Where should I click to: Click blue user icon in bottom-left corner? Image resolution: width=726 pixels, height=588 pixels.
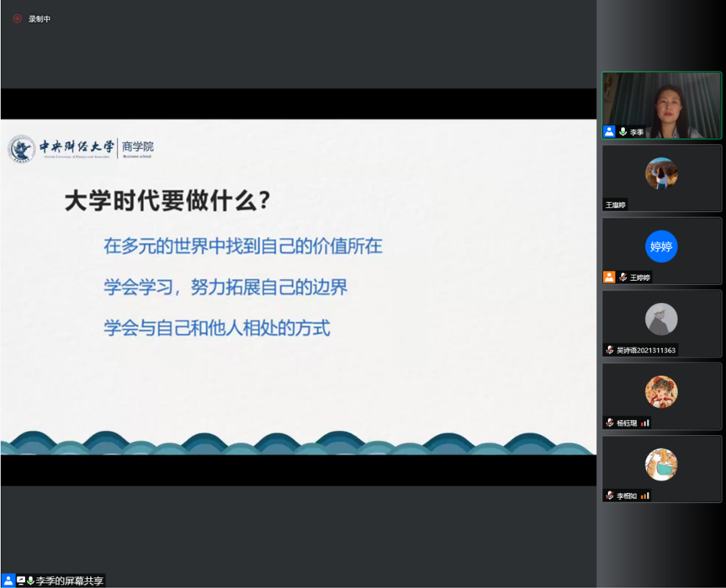pyautogui.click(x=8, y=580)
